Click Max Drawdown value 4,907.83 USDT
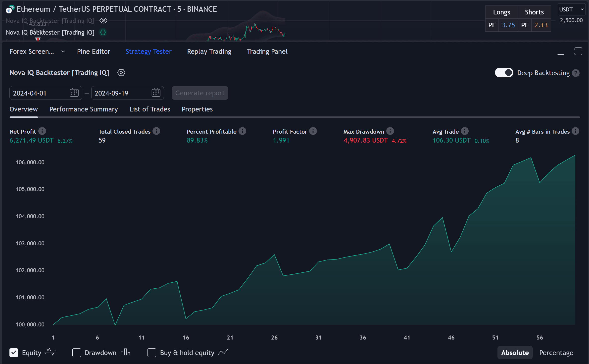Viewport: 589px width, 364px height. coord(365,141)
